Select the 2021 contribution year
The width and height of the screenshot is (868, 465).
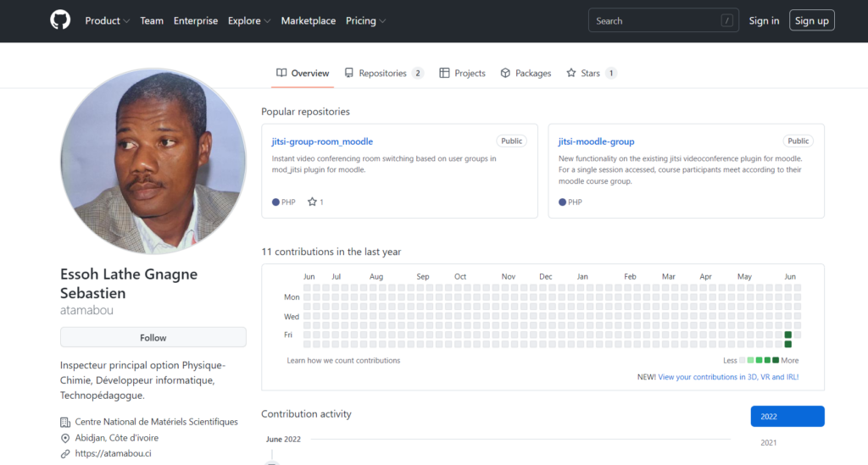(x=769, y=442)
